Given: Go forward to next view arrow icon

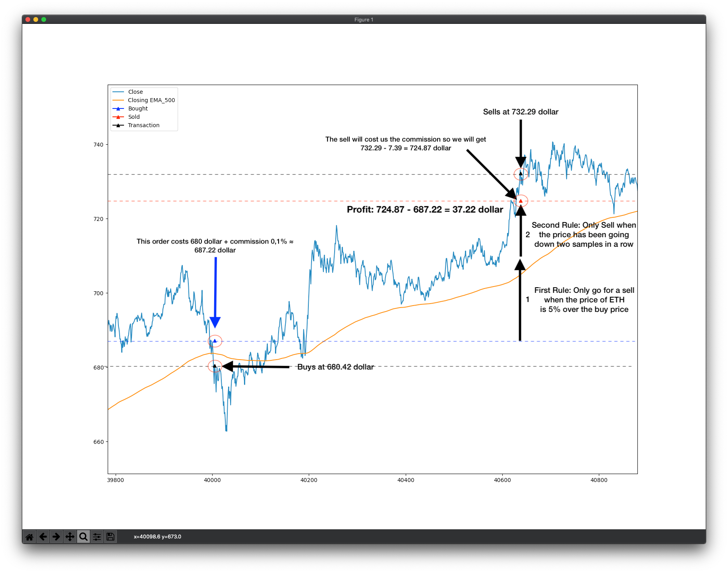Looking at the screenshot, I should (56, 536).
